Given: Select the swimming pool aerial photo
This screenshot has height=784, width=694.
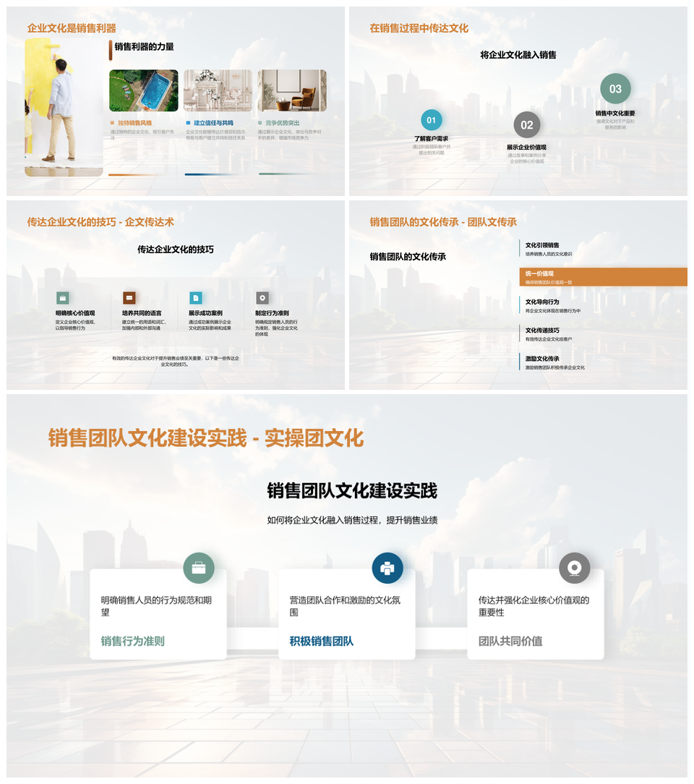Looking at the screenshot, I should click(144, 90).
